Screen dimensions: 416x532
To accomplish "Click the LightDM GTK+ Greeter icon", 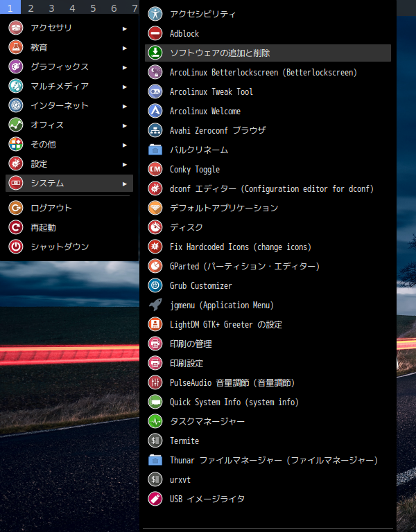I will pos(155,324).
